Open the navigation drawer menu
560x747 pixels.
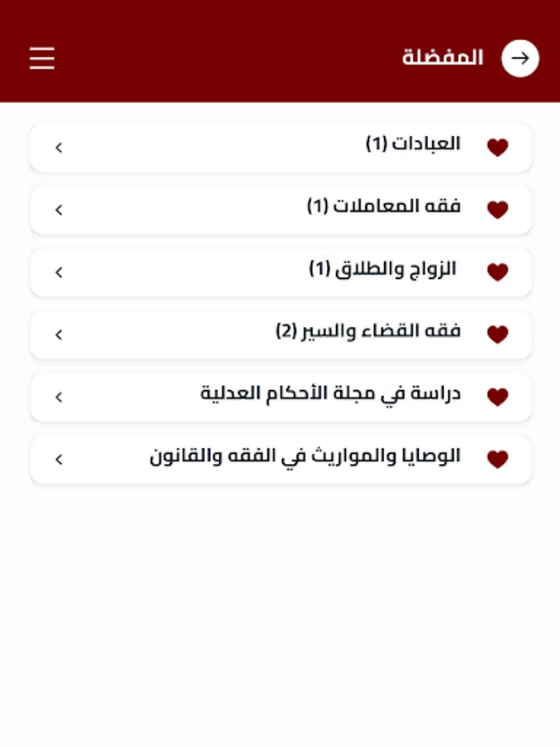pos(41,58)
